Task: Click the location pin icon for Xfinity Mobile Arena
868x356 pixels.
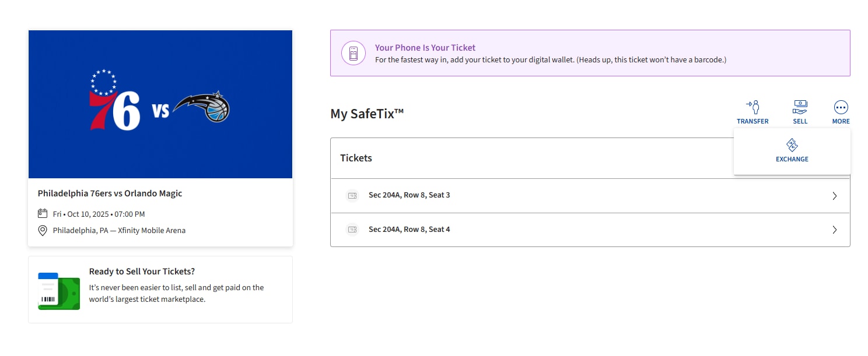Action: [x=42, y=230]
